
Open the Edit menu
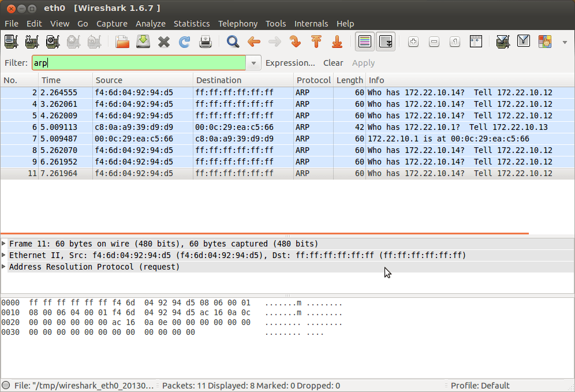(x=34, y=24)
